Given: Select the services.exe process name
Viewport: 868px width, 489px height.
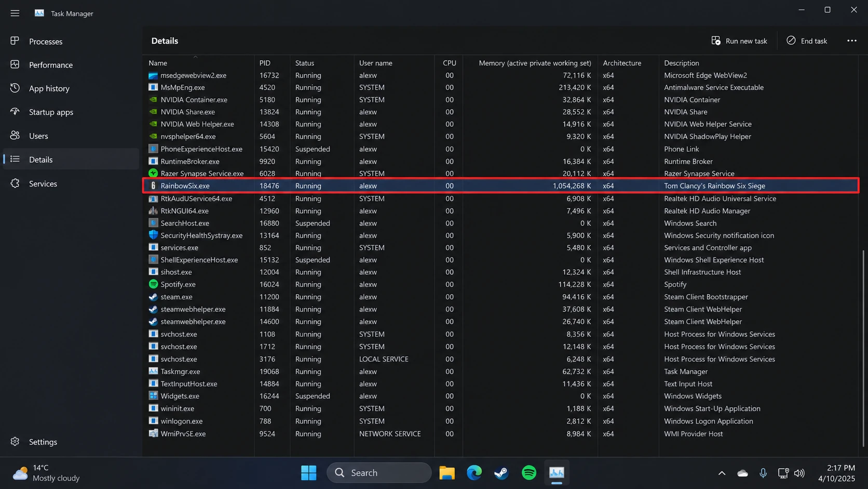Looking at the screenshot, I should (179, 248).
